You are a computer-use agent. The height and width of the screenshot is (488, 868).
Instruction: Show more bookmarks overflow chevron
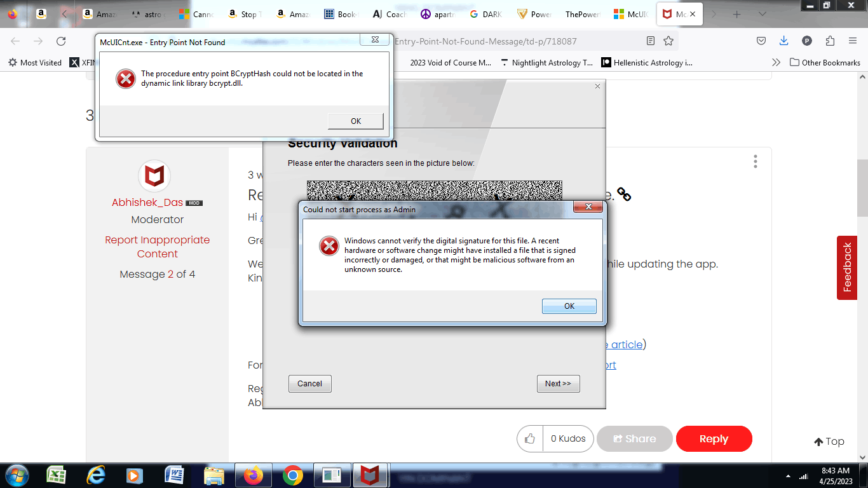pyautogui.click(x=776, y=62)
